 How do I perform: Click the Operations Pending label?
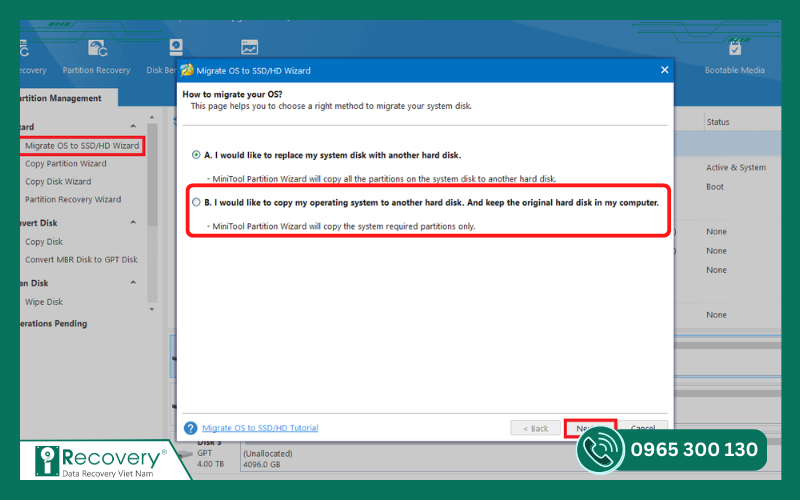point(54,323)
